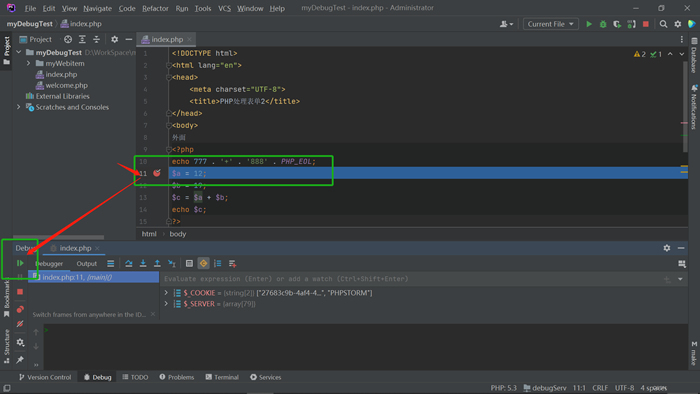Image resolution: width=700 pixels, height=394 pixels.
Task: Run Current File with green play button
Action: point(589,24)
